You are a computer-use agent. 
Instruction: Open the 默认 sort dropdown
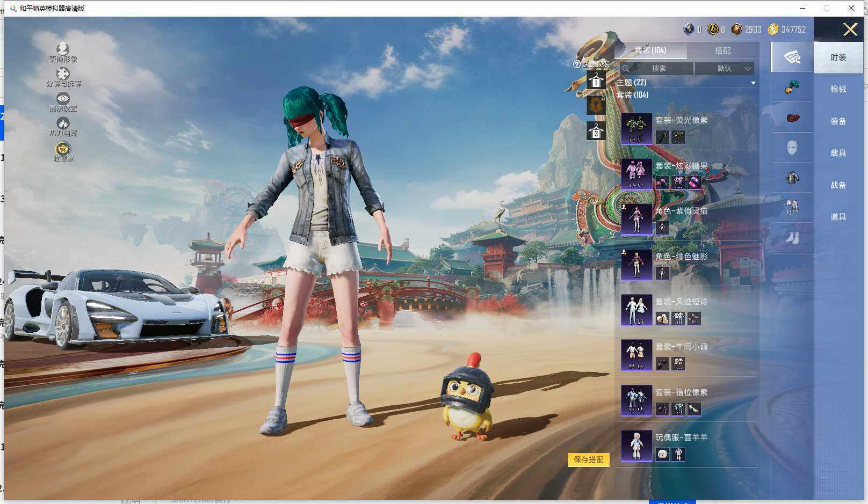point(725,68)
